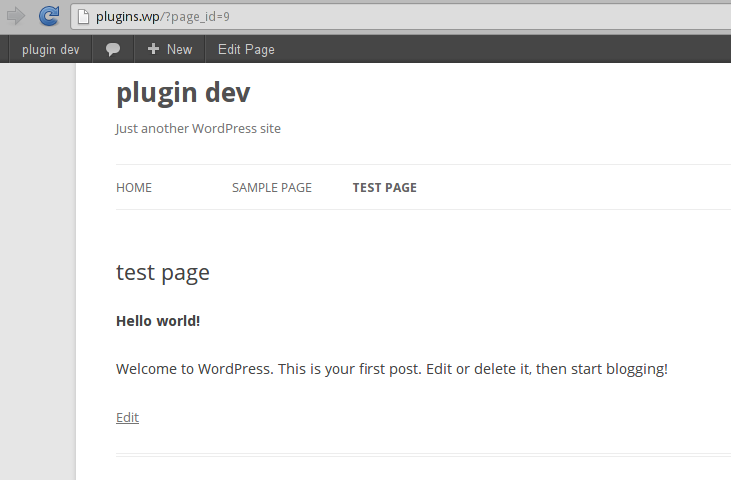Click the Welcome to WordPress paragraph
Screen dimensions: 731x480
point(392,369)
